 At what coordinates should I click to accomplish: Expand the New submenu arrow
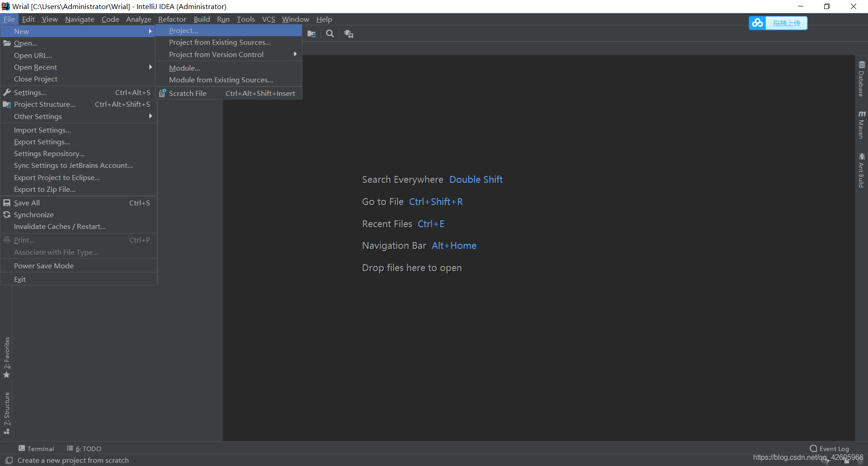tap(150, 31)
